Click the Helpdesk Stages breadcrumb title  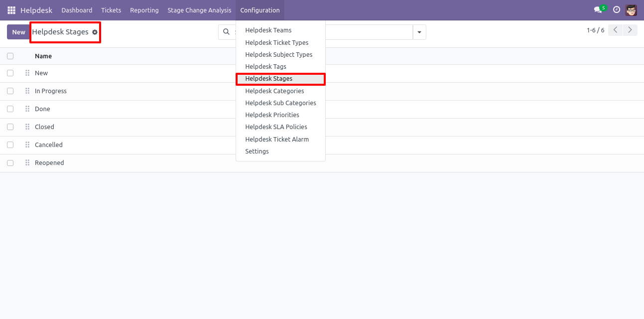(60, 32)
